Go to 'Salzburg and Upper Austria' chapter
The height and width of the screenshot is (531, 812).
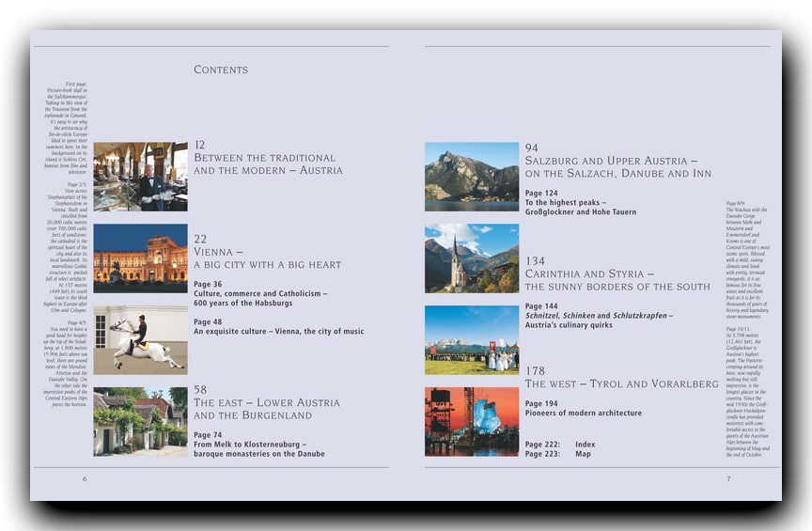617,167
